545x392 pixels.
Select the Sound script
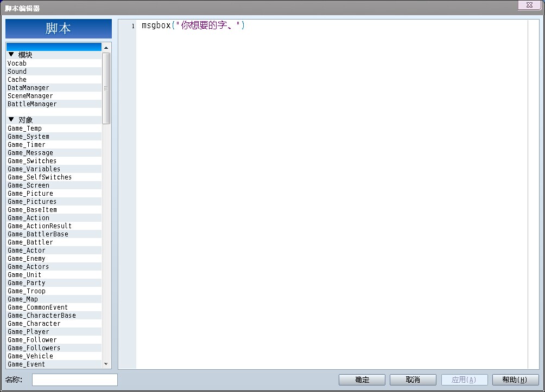pyautogui.click(x=54, y=71)
